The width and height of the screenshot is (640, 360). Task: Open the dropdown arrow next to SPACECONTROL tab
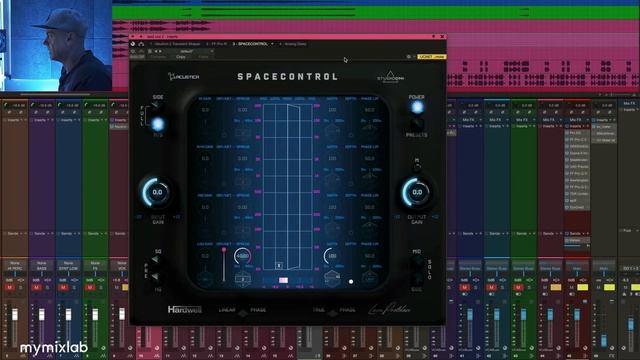[272, 44]
